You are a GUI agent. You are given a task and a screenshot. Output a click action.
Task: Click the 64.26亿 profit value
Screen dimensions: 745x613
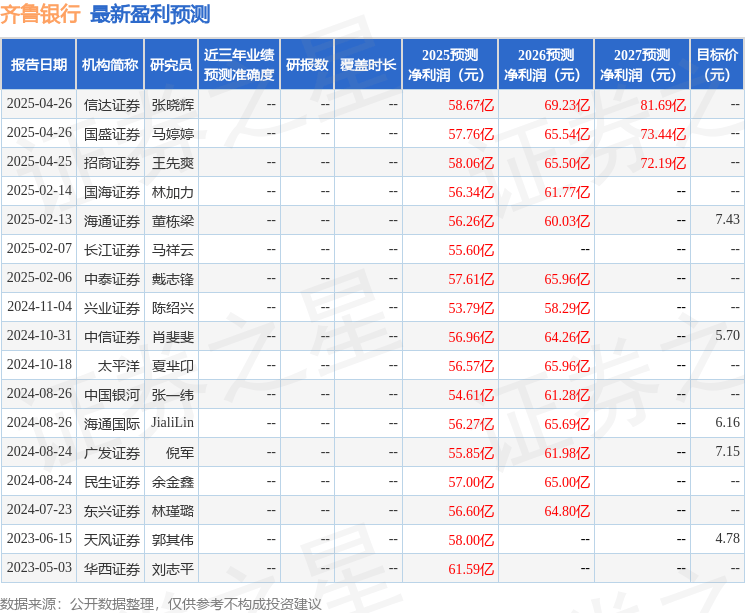coord(567,337)
